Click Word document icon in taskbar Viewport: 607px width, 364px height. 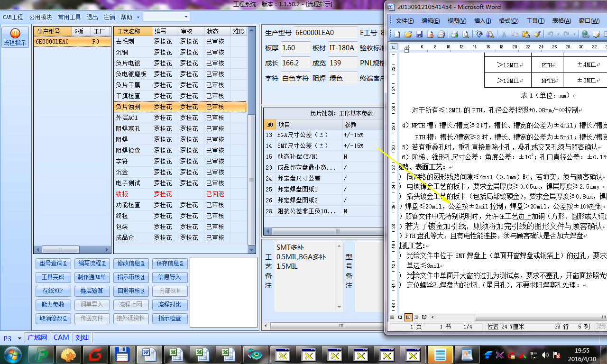point(150,354)
